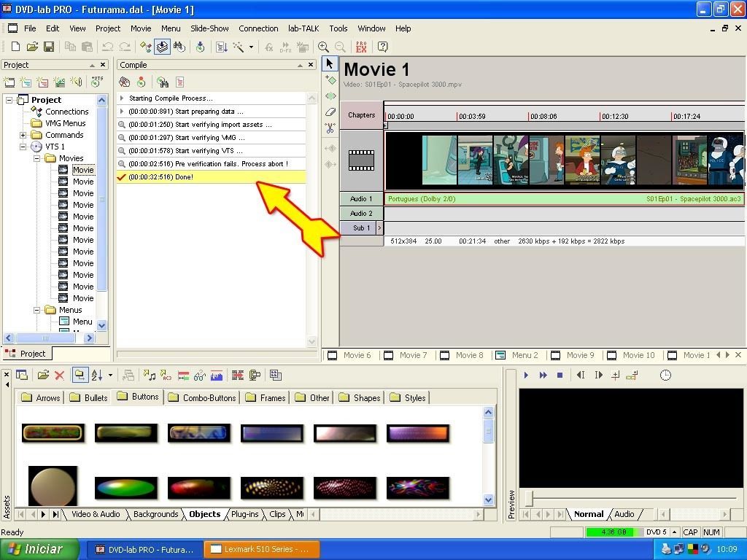The image size is (747, 560).
Task: Select the eraser tool beside the timeline
Action: 330,112
